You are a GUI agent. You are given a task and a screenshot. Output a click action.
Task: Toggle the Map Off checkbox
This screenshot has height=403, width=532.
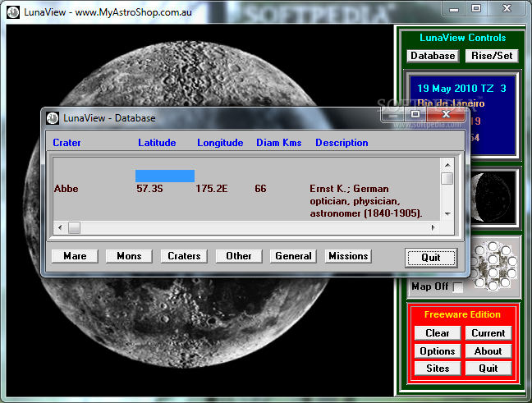[x=457, y=287]
